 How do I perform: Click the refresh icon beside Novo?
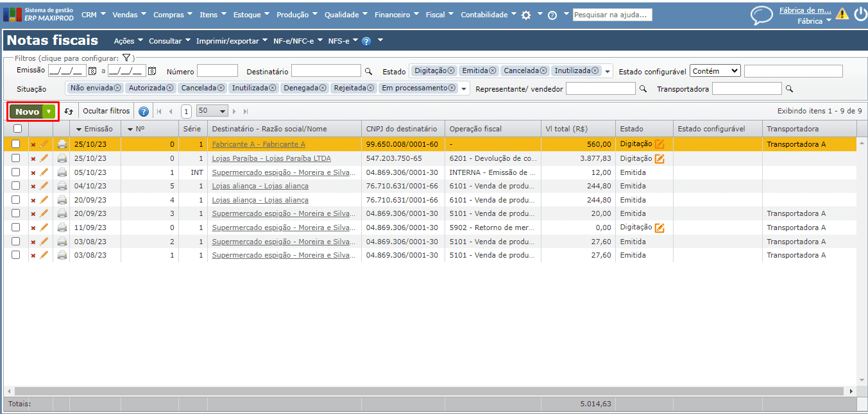coord(69,112)
